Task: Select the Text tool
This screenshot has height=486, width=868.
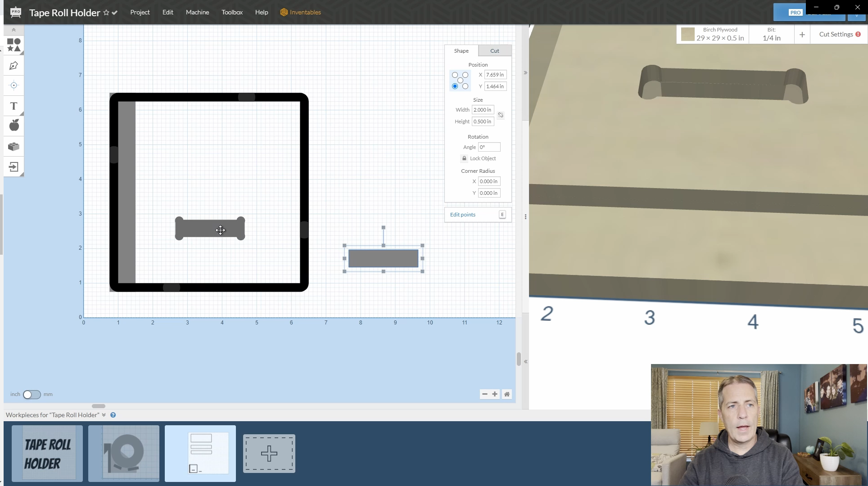Action: [x=14, y=106]
